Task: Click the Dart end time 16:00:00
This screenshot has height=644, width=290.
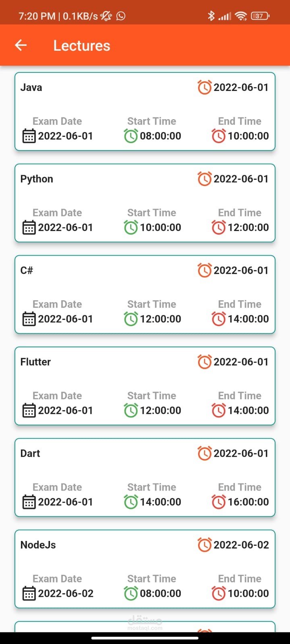Action: 248,502
